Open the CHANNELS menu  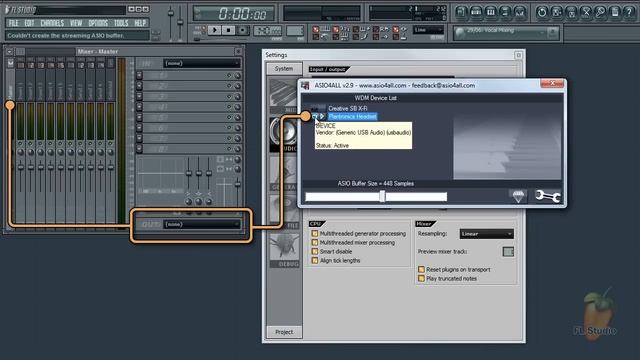click(52, 23)
